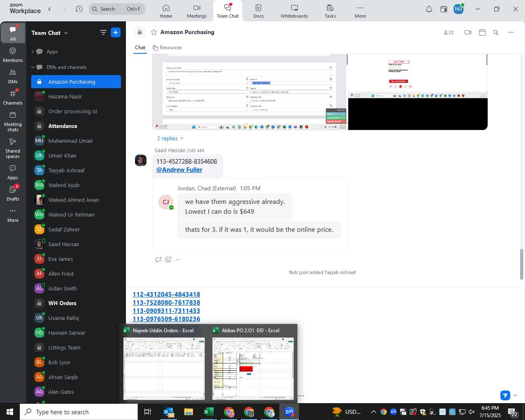Go back with the left arrow
The image size is (525, 420).
tap(50, 9)
